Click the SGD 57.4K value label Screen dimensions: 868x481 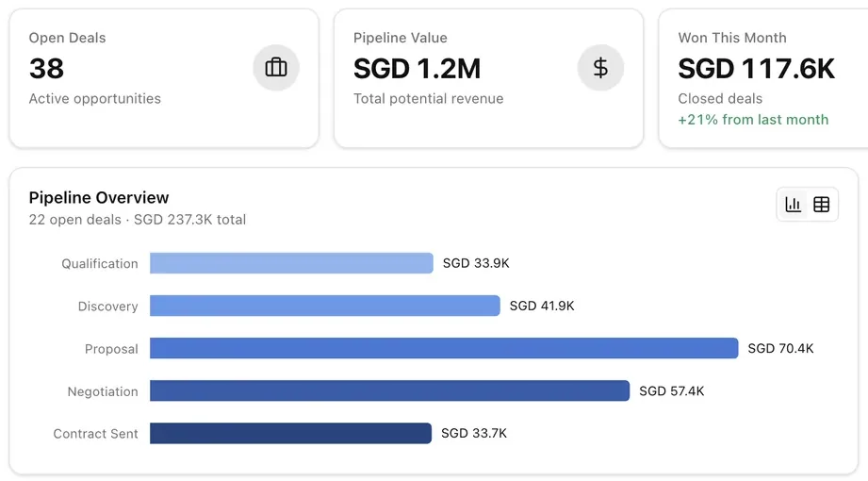click(671, 391)
